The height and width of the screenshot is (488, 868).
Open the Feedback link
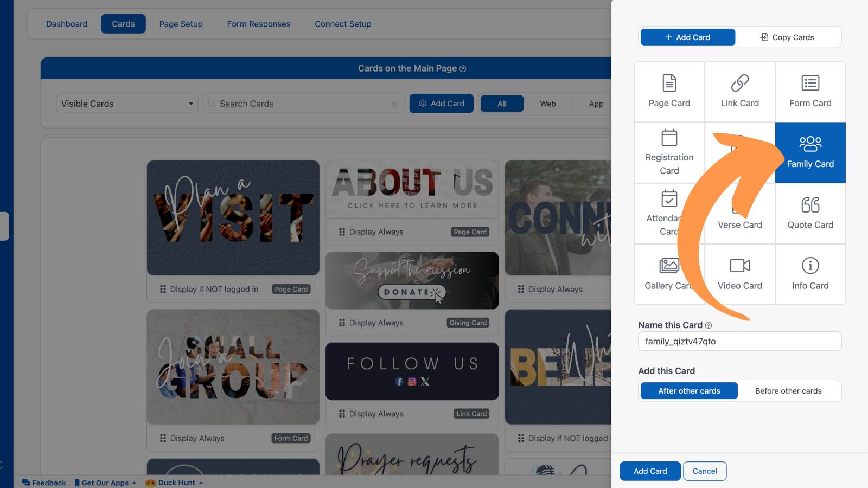point(43,483)
